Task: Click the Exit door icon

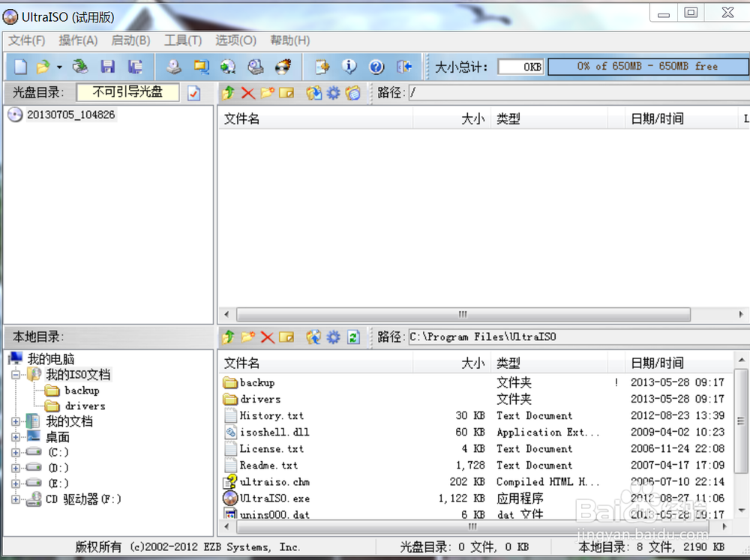Action: (x=404, y=67)
